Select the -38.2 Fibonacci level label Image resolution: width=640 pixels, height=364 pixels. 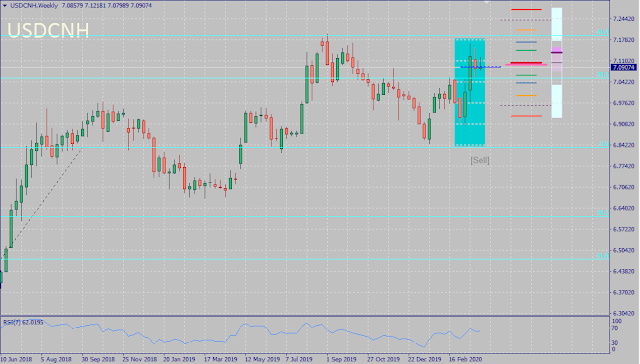point(602,75)
